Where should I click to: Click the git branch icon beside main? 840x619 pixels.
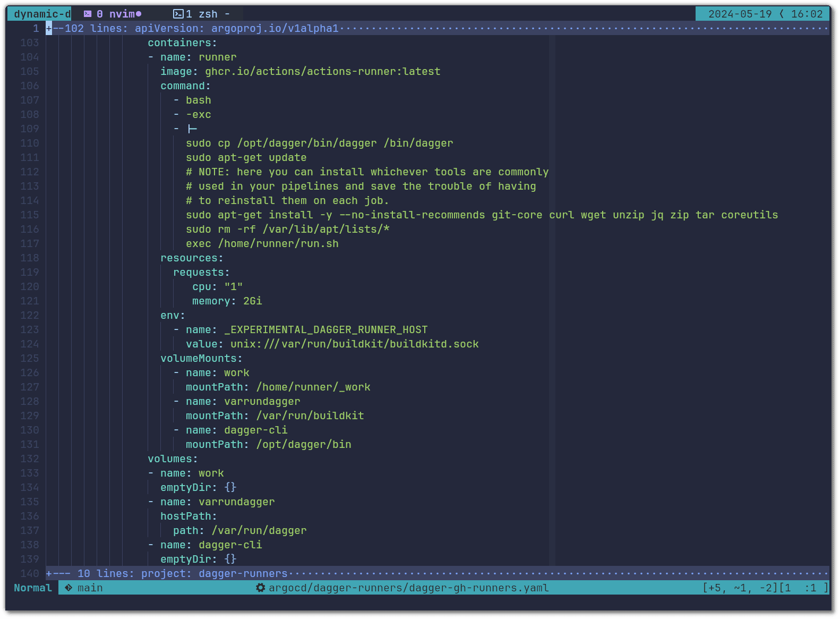pos(68,588)
